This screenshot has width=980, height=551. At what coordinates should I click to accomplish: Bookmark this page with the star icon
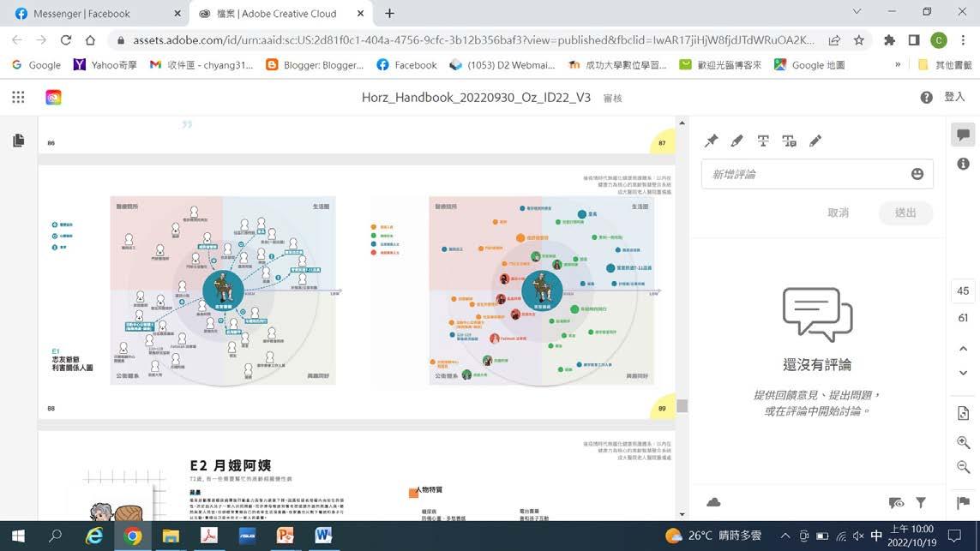[859, 40]
